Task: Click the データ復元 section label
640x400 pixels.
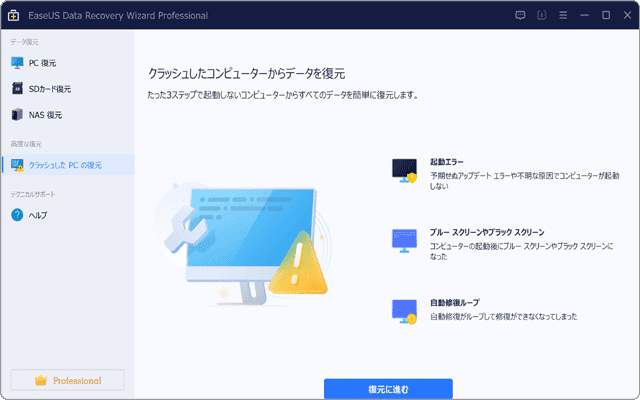Action: (x=24, y=42)
